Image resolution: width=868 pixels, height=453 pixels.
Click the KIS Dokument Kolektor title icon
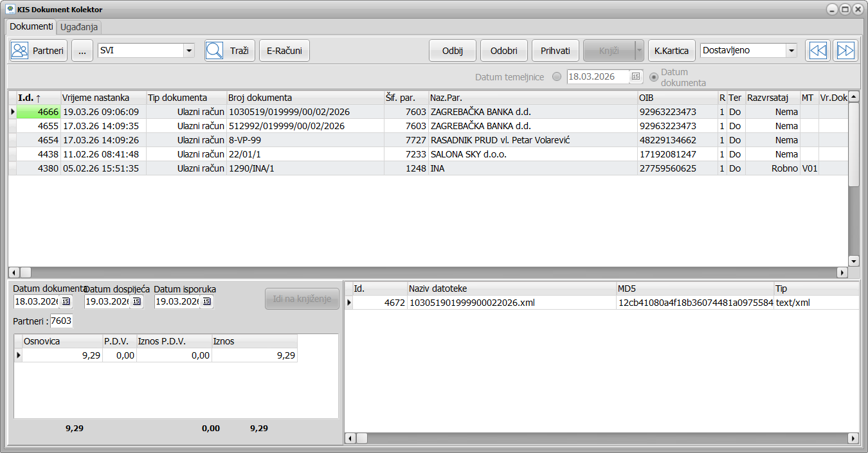(10, 9)
